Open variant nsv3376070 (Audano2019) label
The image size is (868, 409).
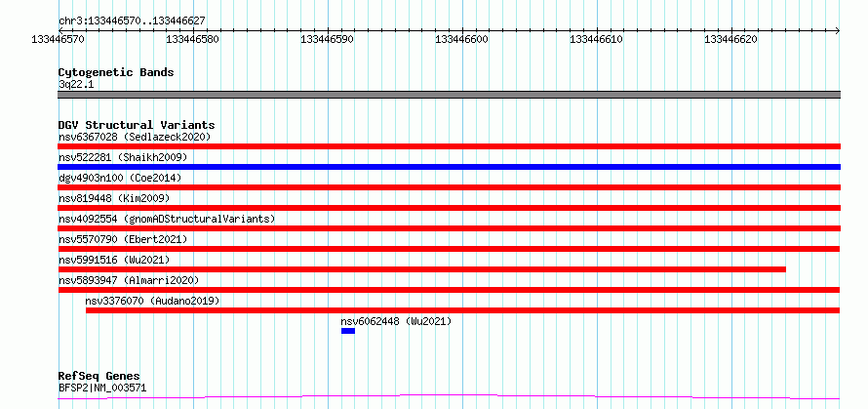152,301
